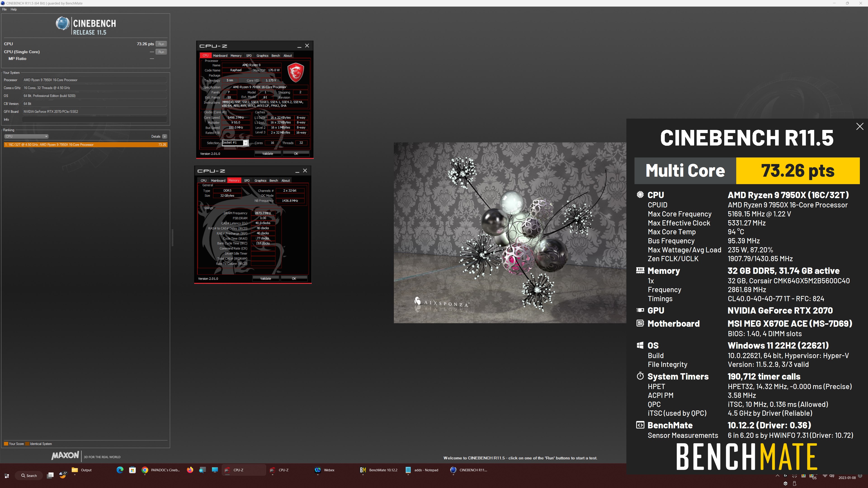Image resolution: width=868 pixels, height=488 pixels.
Task: Open Bench tab in upper CPU-Z window
Action: coord(276,56)
